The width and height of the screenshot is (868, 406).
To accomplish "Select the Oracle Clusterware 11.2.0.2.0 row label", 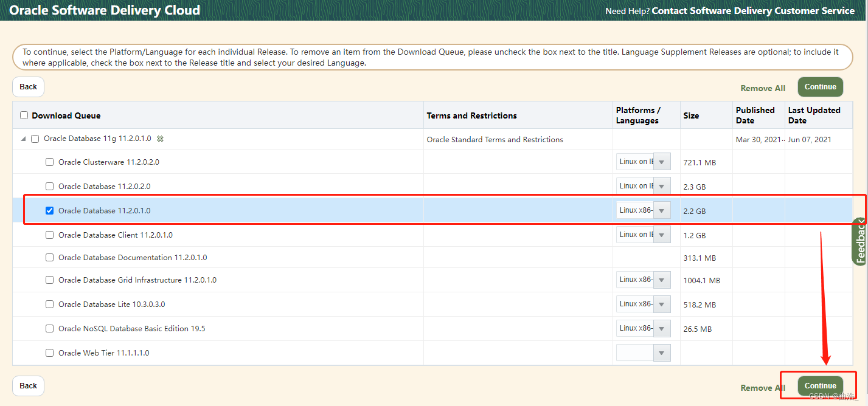I will [x=109, y=162].
